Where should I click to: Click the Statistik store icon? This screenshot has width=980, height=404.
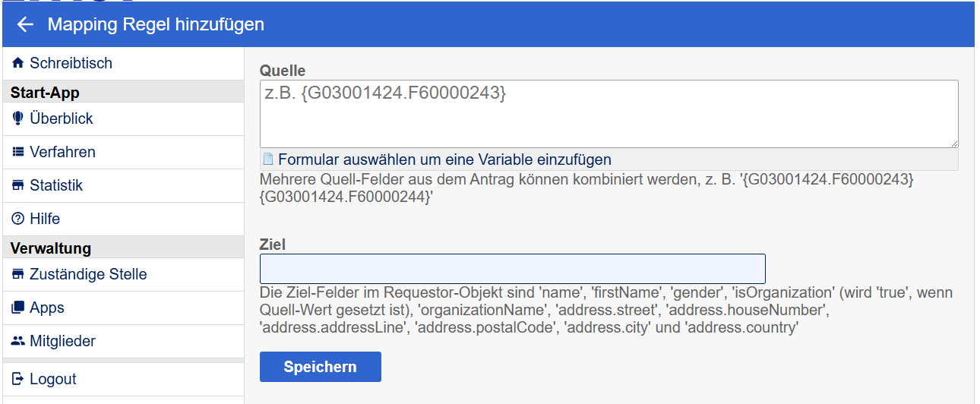(x=18, y=186)
